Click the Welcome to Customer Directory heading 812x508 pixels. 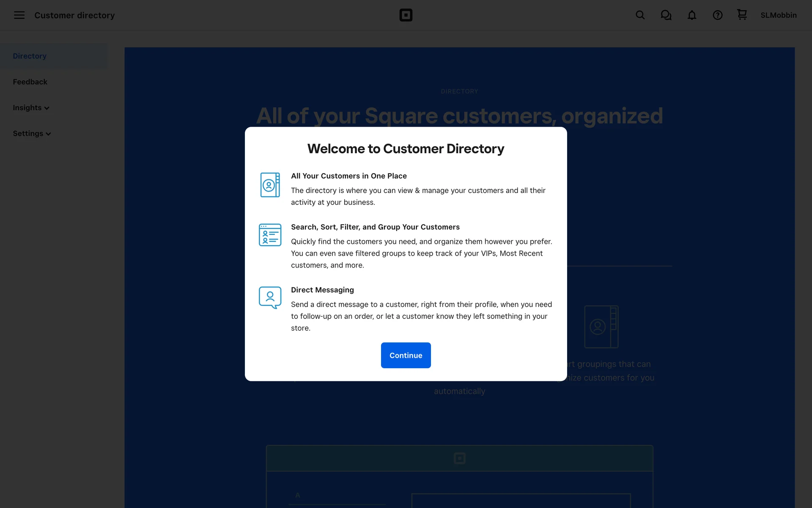pyautogui.click(x=406, y=149)
